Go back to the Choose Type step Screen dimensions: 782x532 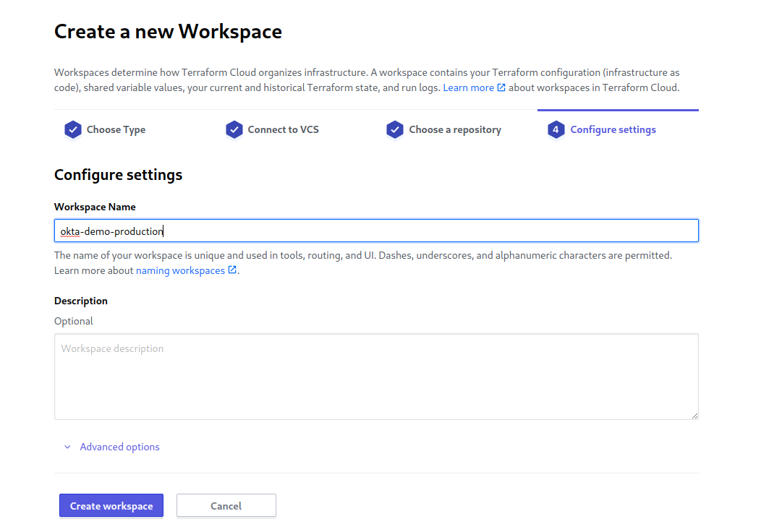(x=116, y=130)
